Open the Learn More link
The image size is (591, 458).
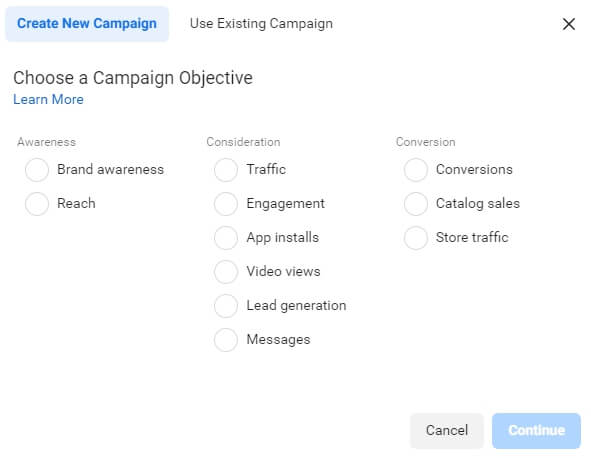(x=48, y=100)
